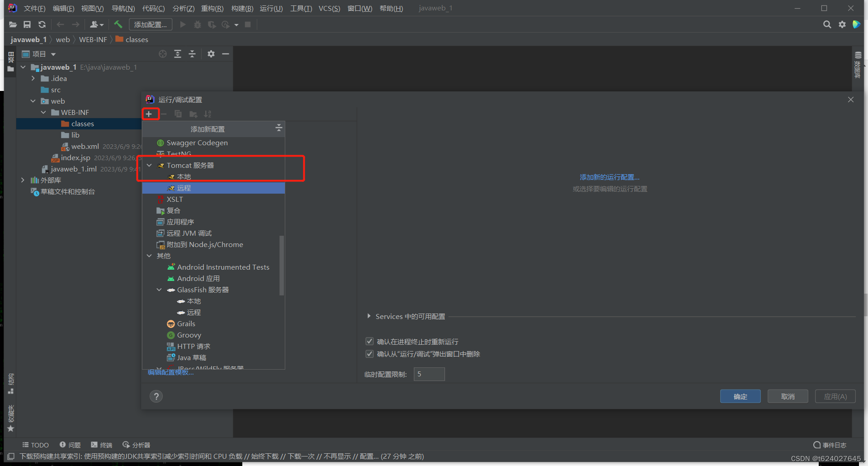Image resolution: width=868 pixels, height=466 pixels.
Task: Open the 文件(F) menu
Action: tap(34, 8)
